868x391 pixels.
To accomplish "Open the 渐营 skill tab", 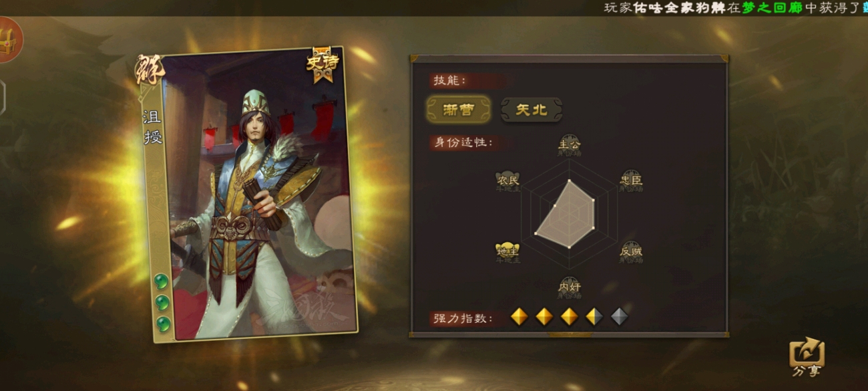I will (459, 110).
